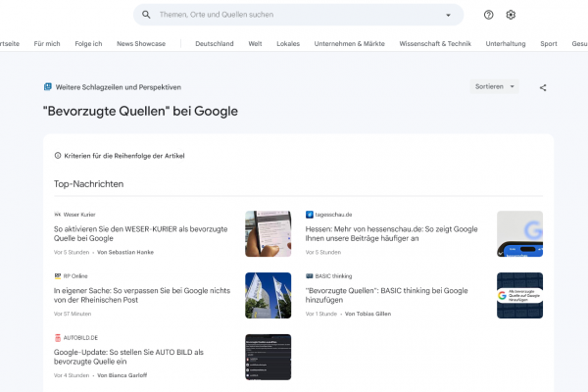The image size is (588, 392).
Task: Click the Weser Kurier source logo
Action: [58, 215]
